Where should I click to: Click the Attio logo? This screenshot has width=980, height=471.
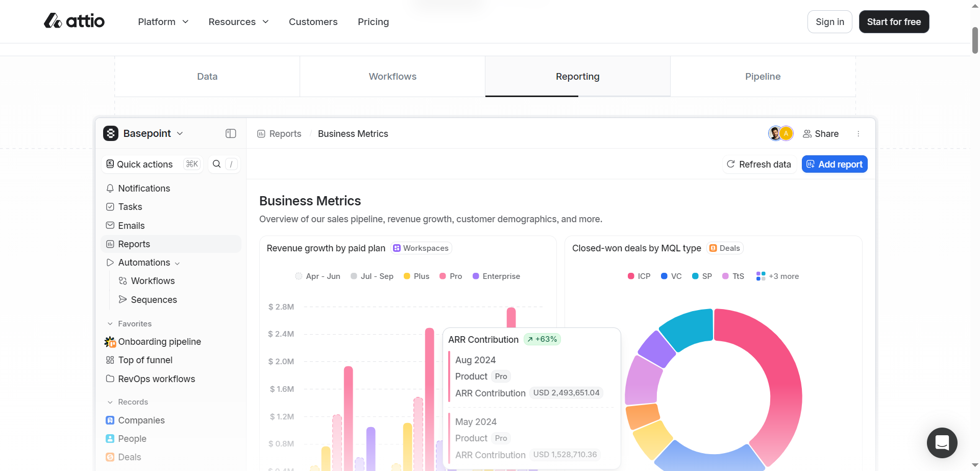pos(74,21)
